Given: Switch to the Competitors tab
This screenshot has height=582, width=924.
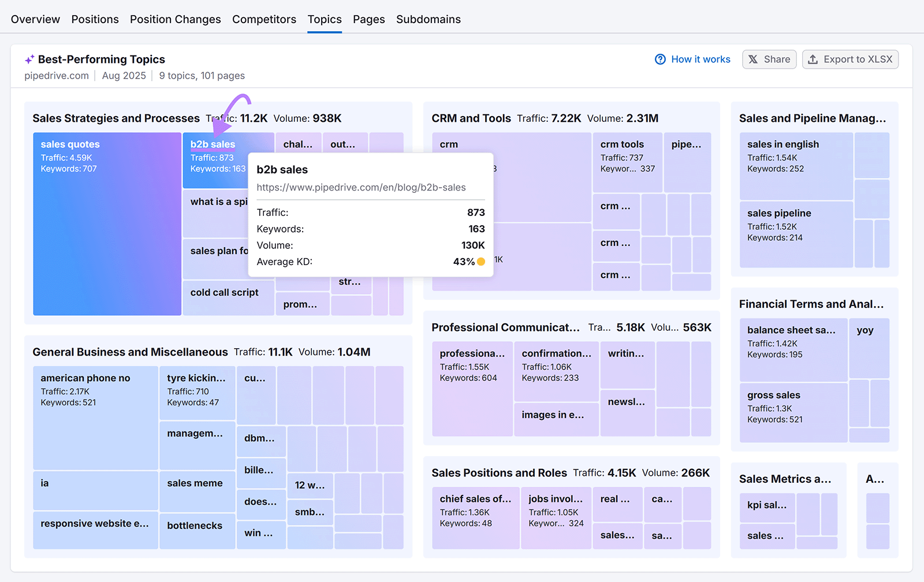Looking at the screenshot, I should click(264, 19).
